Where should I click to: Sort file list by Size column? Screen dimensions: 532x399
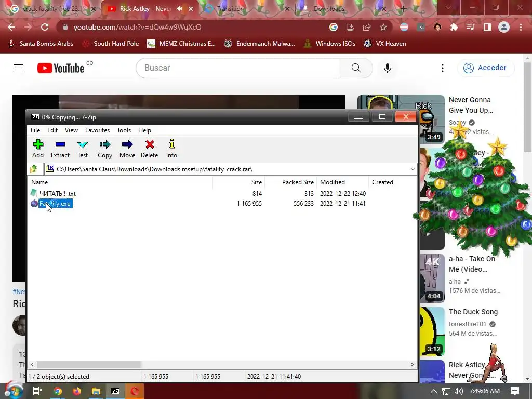point(238,182)
